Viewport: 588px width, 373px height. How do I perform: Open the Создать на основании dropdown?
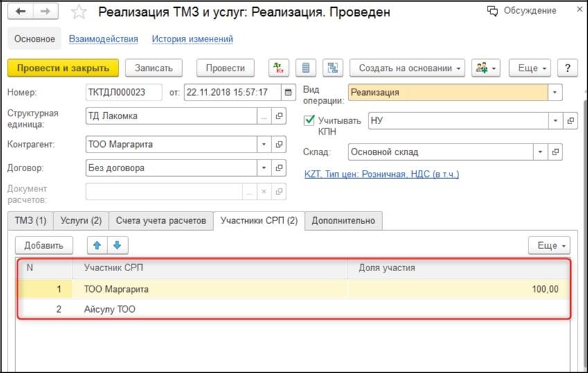[x=407, y=68]
